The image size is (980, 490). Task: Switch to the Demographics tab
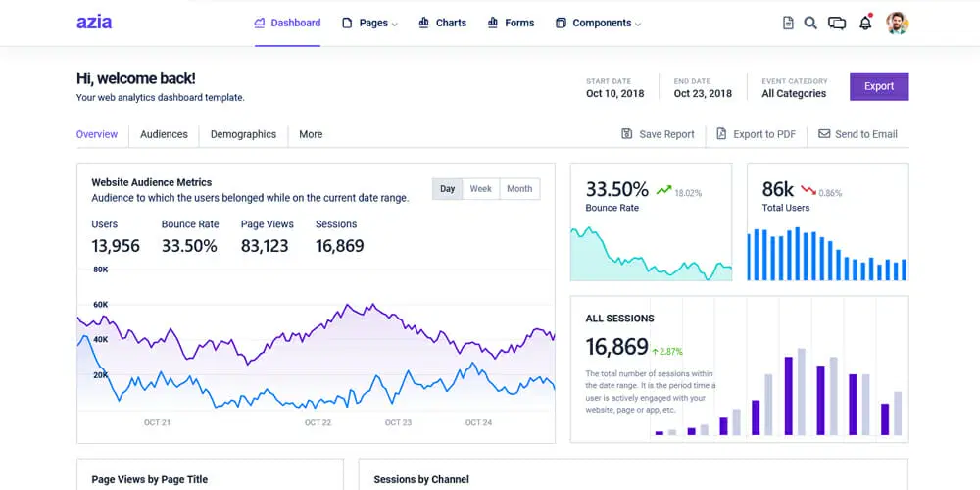coord(243,134)
